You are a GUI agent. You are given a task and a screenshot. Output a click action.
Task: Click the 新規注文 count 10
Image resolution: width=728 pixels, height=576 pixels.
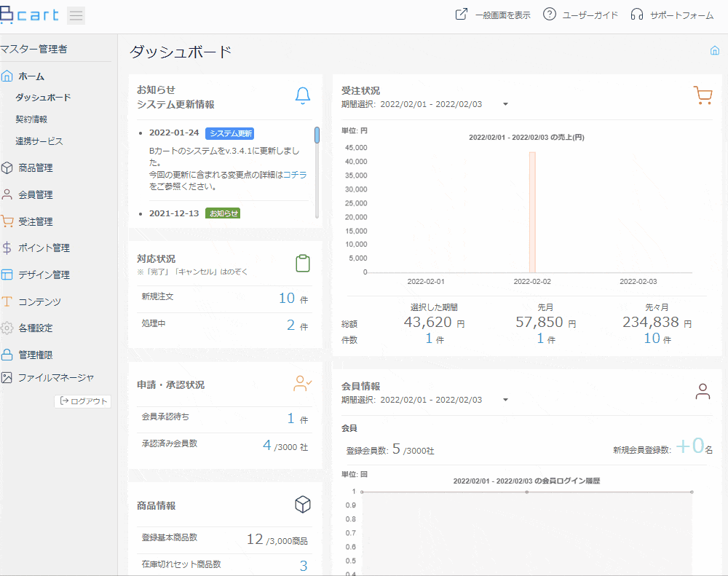[286, 298]
